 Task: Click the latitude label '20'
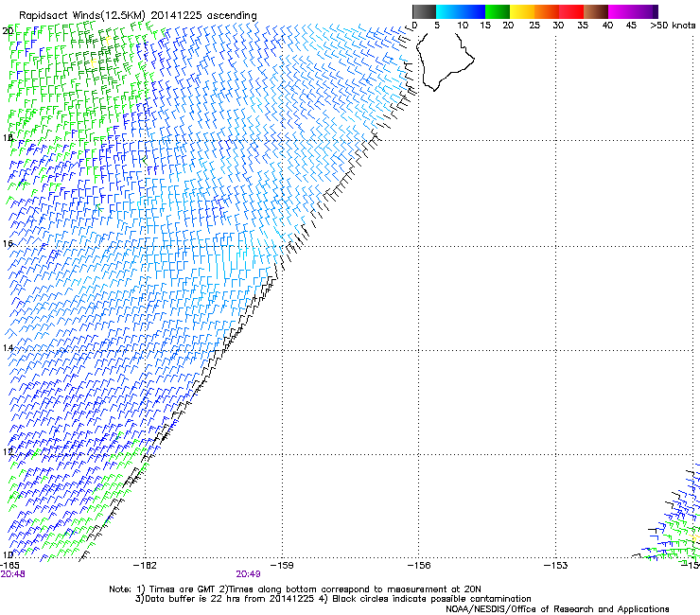(8, 31)
